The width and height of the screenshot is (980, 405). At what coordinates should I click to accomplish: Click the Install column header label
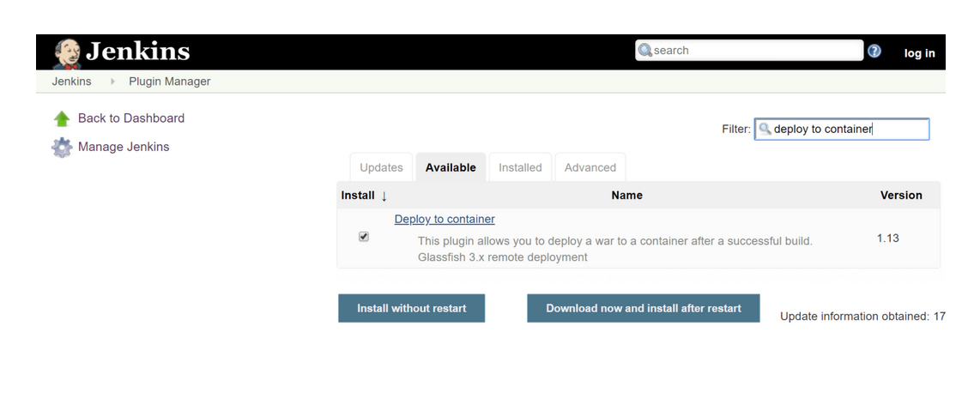[x=358, y=195]
